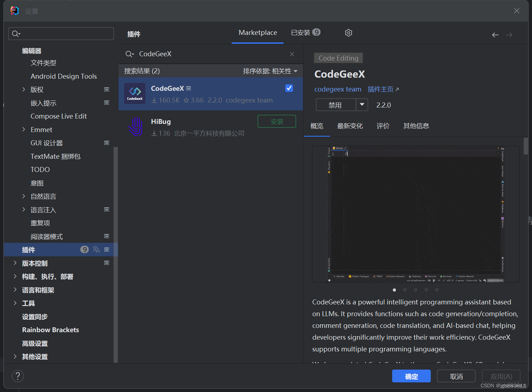The width and height of the screenshot is (532, 392).
Task: Open the 最新变化 tab
Action: tap(350, 126)
